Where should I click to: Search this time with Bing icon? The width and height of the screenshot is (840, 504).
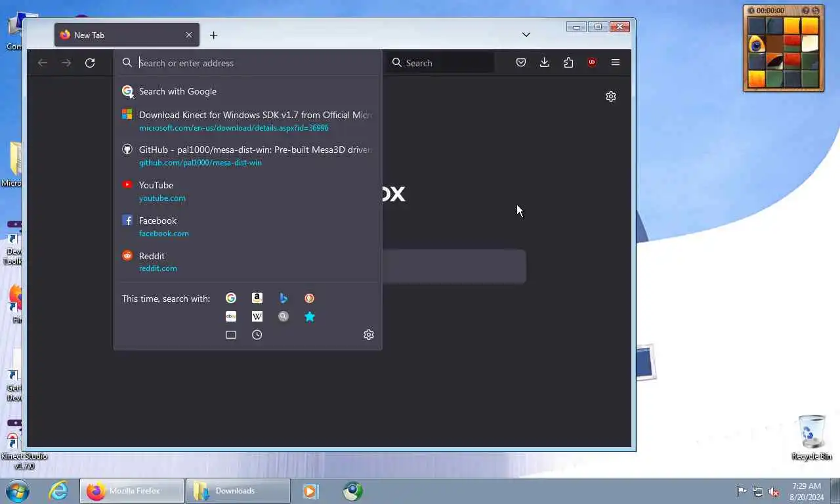pos(283,298)
